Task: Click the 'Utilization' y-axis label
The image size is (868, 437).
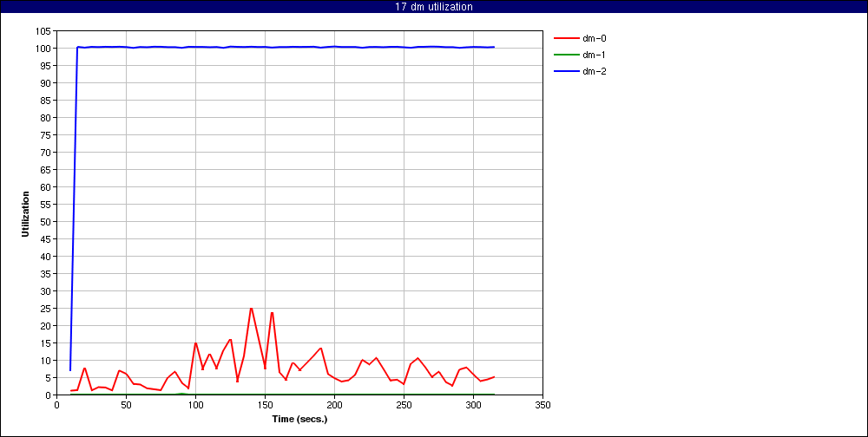Action: point(25,214)
